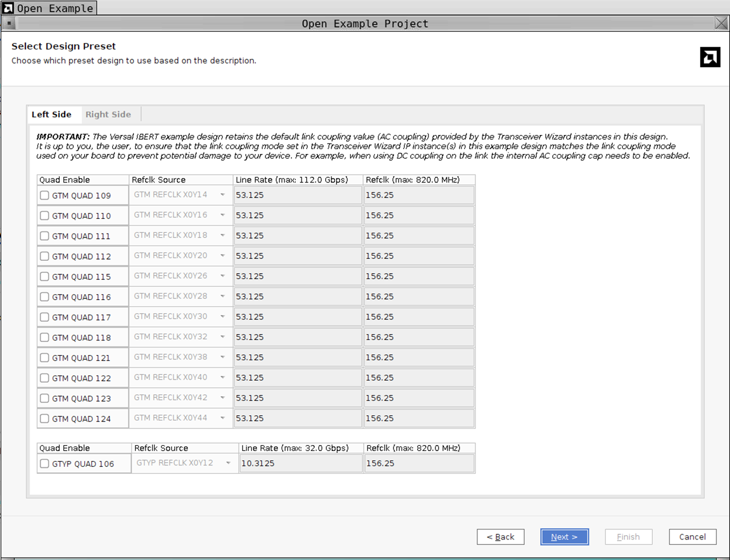Click 'Line Rate (max: 32.0 Gbps)' column header
This screenshot has height=560, width=730.
pyautogui.click(x=301, y=448)
